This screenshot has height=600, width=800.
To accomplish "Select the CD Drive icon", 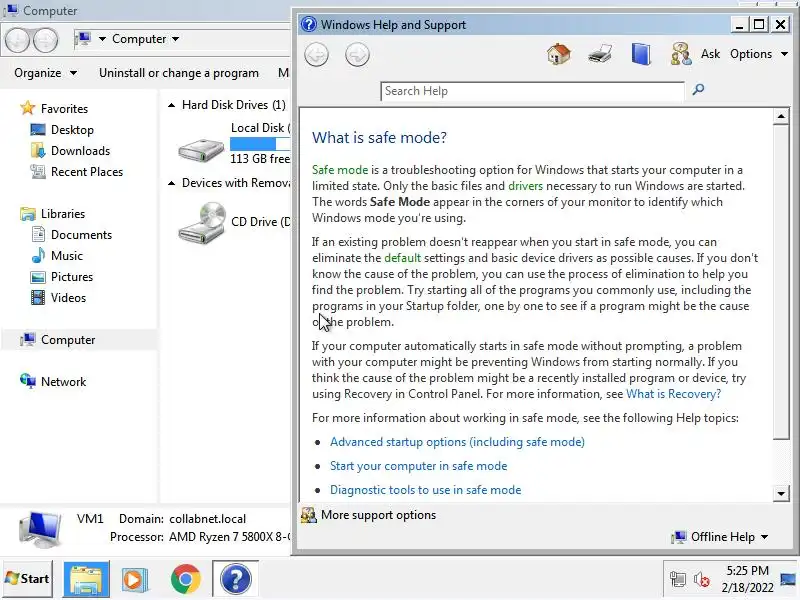I will point(202,222).
